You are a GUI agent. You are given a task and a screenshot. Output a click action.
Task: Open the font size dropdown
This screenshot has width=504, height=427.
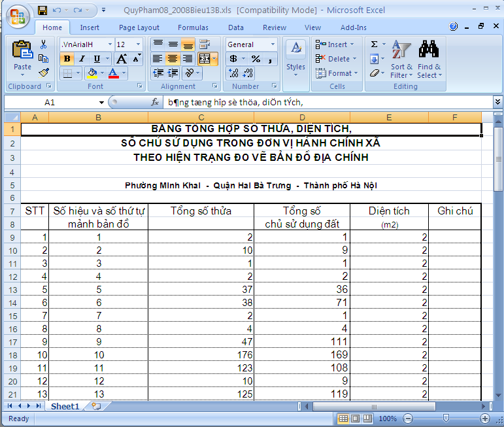138,44
